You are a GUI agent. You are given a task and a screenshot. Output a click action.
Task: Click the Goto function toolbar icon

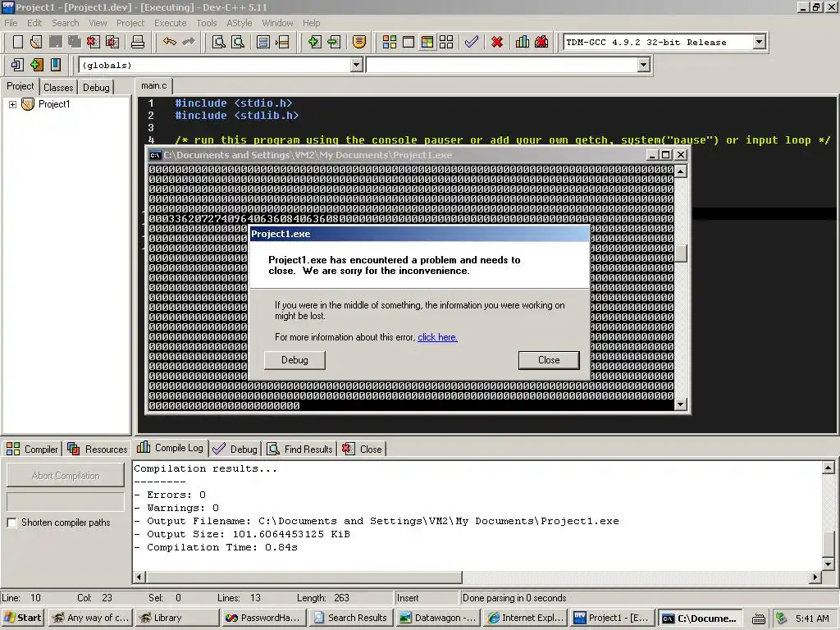click(263, 42)
